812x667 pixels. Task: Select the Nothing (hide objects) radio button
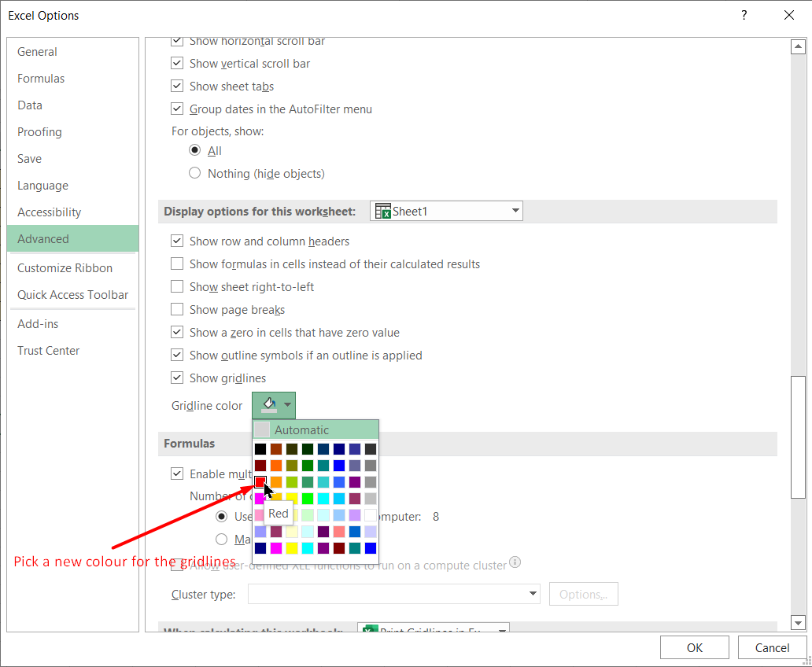click(x=194, y=173)
